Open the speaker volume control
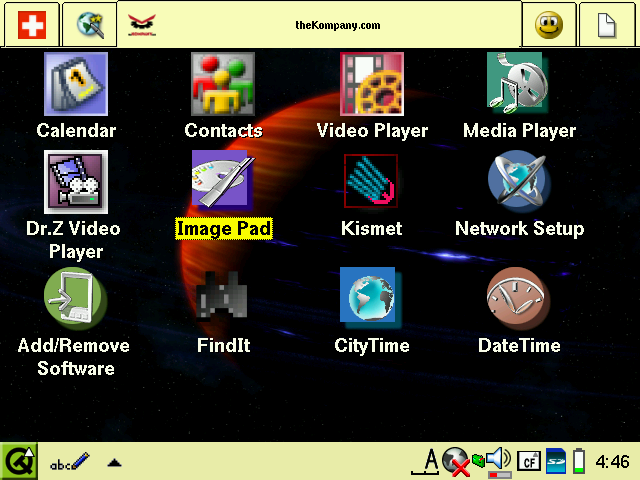The width and height of the screenshot is (640, 480). tap(499, 461)
